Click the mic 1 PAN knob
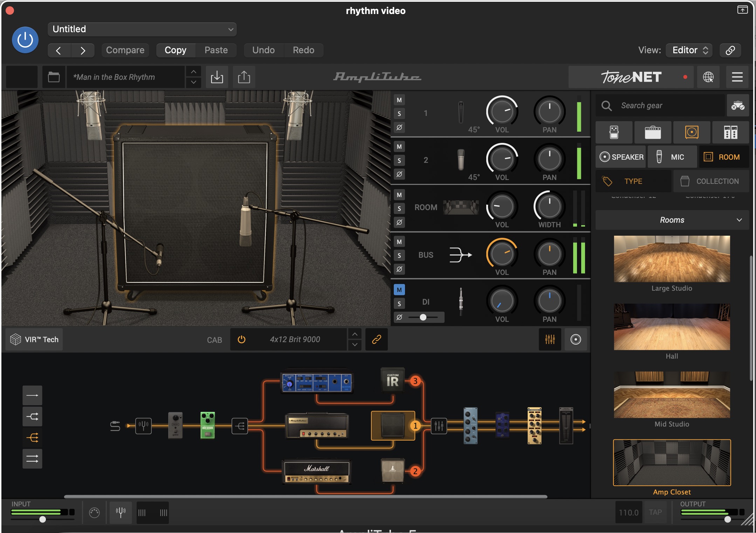 click(x=549, y=111)
